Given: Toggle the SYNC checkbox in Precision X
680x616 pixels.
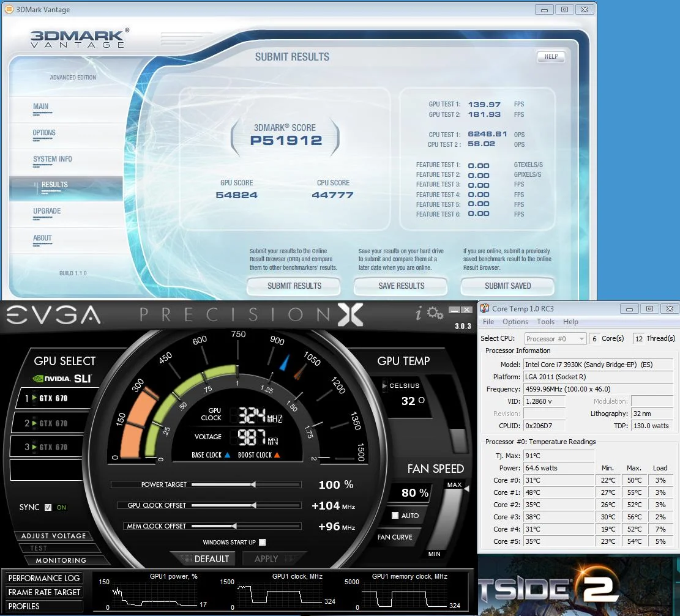Looking at the screenshot, I should pos(48,507).
